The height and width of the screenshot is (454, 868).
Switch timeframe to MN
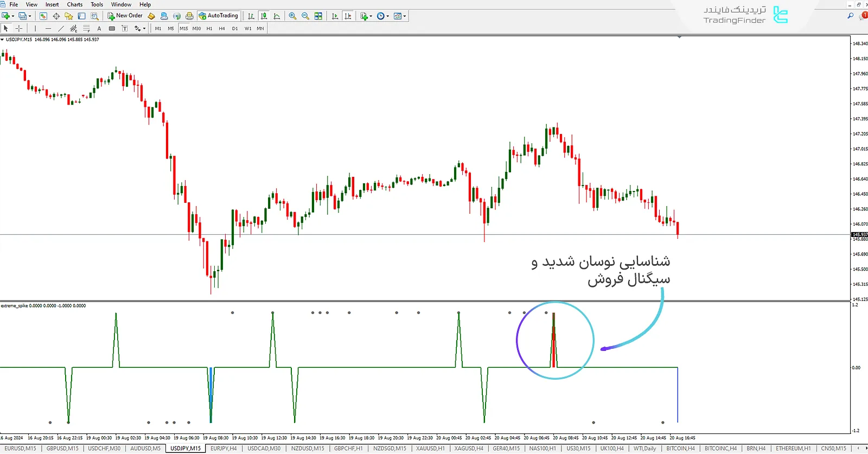click(x=260, y=28)
